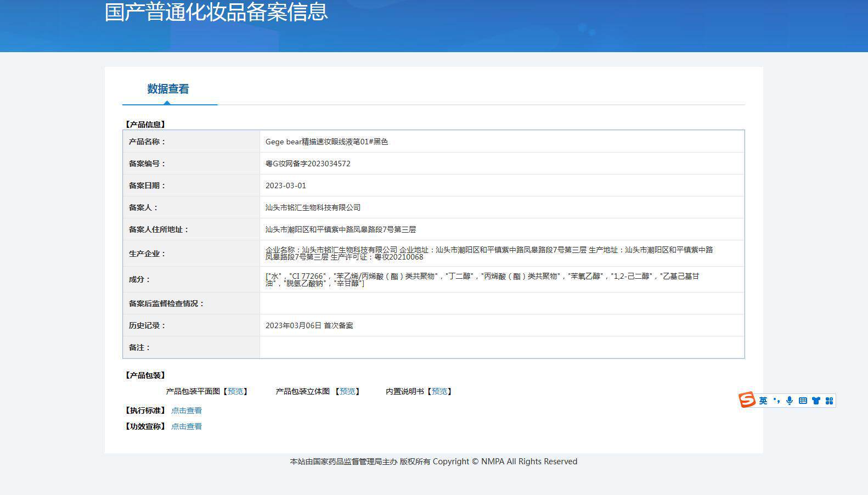Click the registrant address value in the 备案人住所地址 row
Viewport: 868px width, 495px height.
pyautogui.click(x=341, y=229)
